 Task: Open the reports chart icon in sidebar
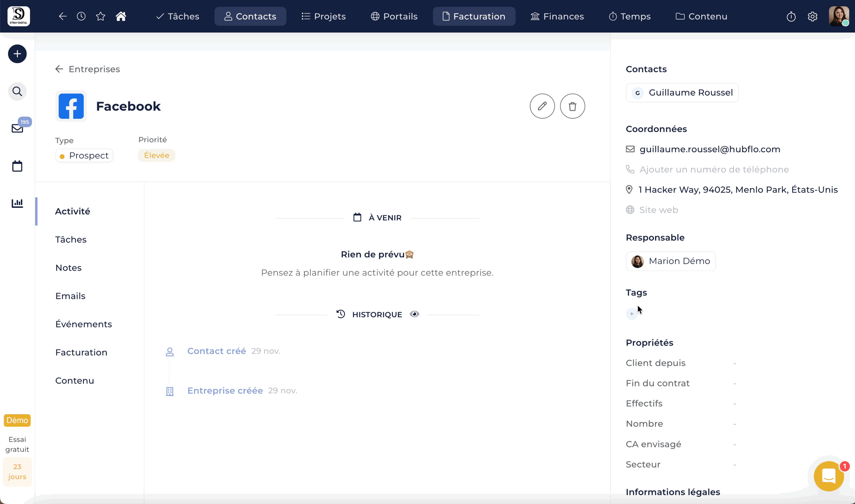(17, 203)
